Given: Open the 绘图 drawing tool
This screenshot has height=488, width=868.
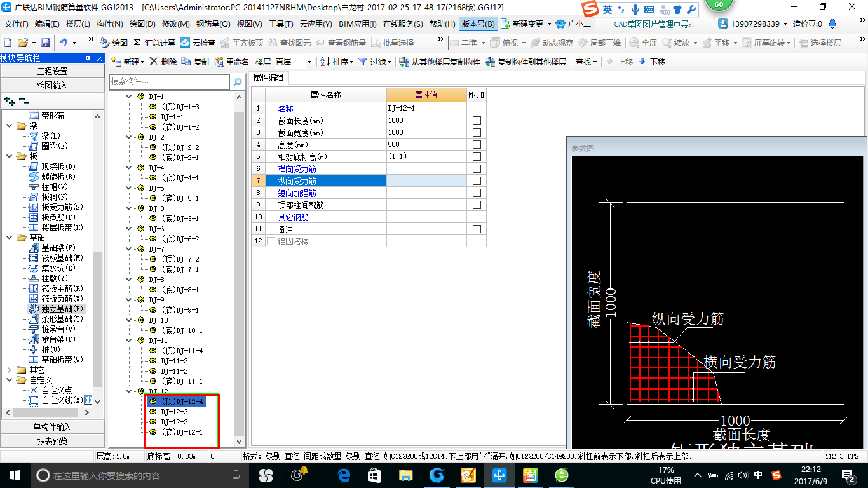Looking at the screenshot, I should (x=114, y=43).
